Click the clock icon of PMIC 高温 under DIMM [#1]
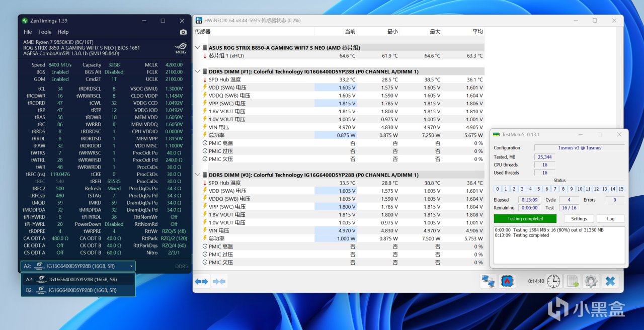 point(205,143)
